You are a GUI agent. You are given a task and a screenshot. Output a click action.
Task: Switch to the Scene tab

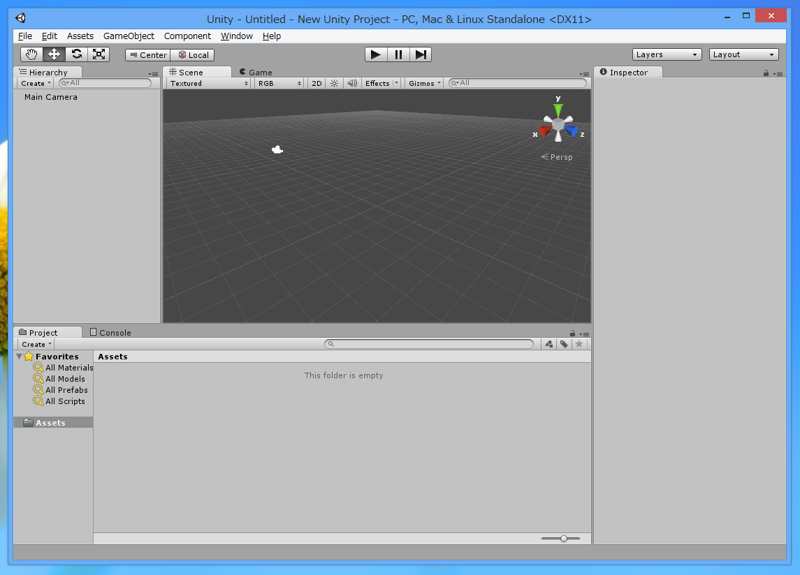coord(196,72)
